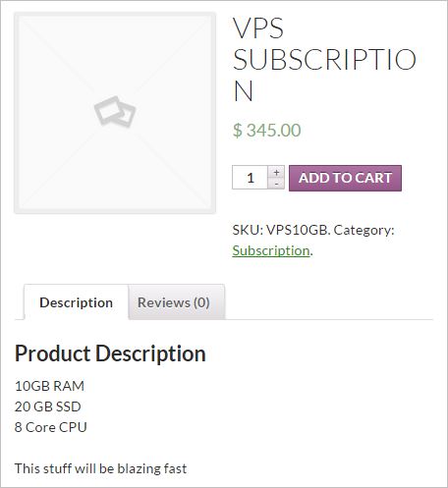Viewport: 448px width, 488px height.
Task: Select the $ 345.00 price text
Action: (266, 130)
